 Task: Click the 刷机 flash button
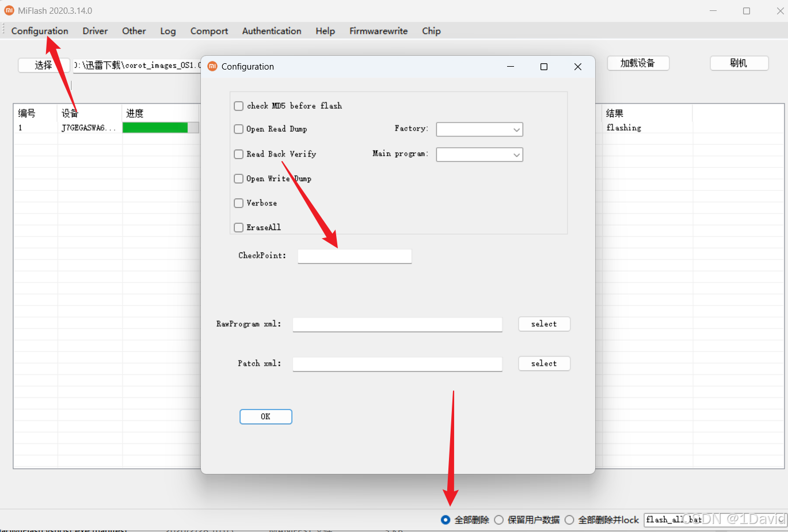click(x=739, y=63)
